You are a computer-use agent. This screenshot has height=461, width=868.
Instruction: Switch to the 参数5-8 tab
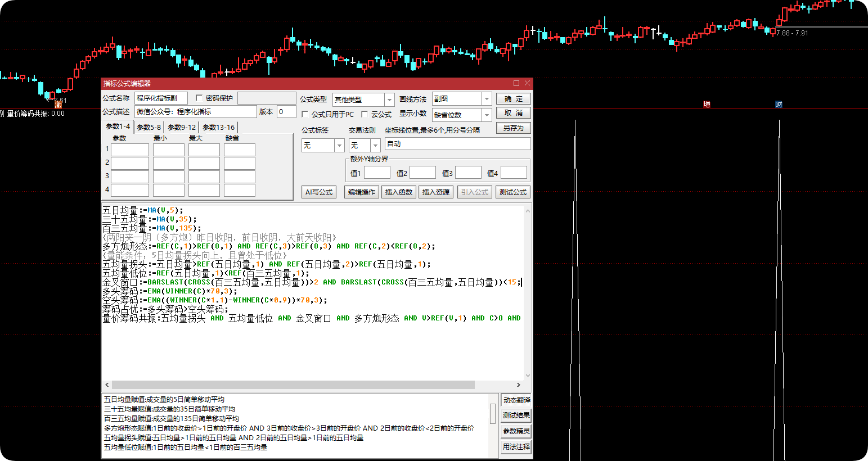pyautogui.click(x=149, y=128)
